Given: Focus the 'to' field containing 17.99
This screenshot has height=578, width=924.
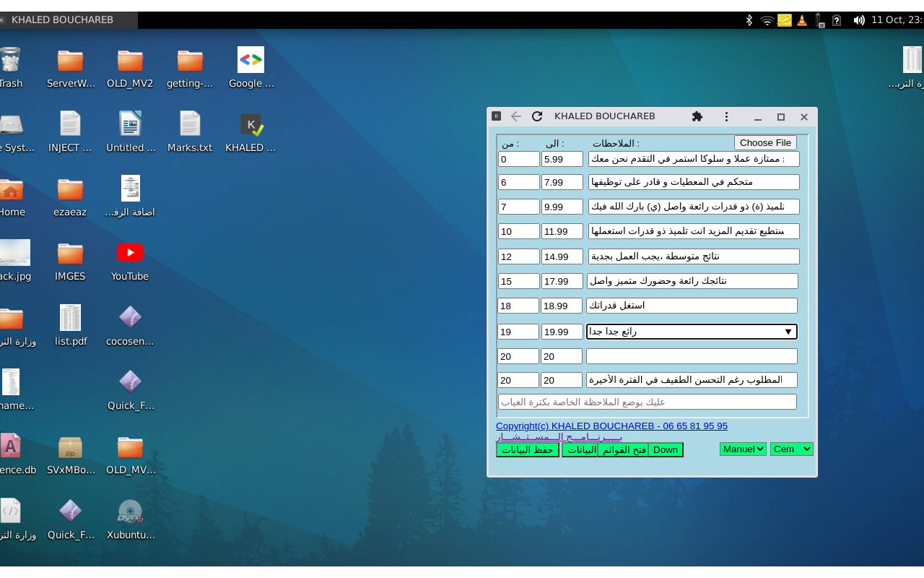Looking at the screenshot, I should pos(562,281).
